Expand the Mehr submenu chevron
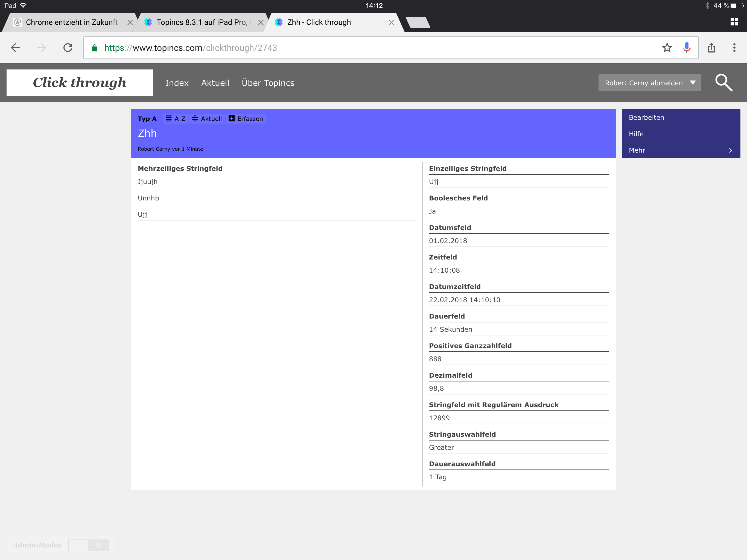 point(730,150)
